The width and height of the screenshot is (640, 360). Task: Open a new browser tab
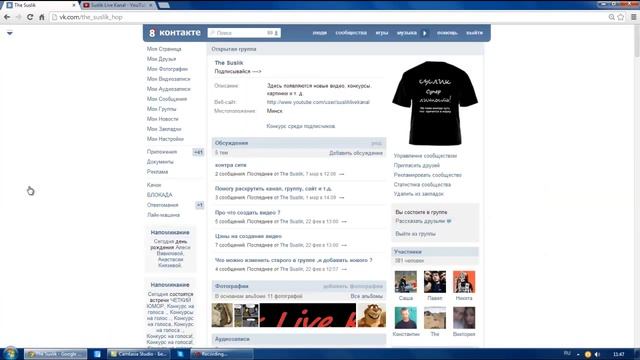[x=164, y=5]
